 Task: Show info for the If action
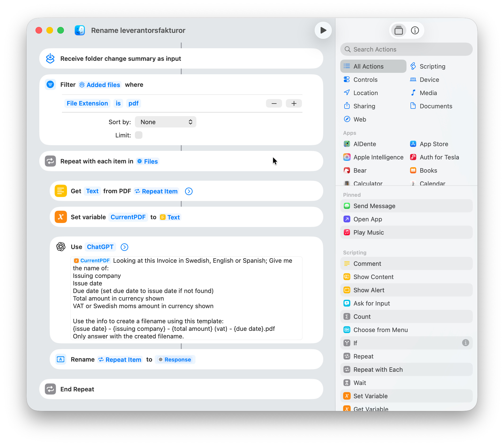465,343
